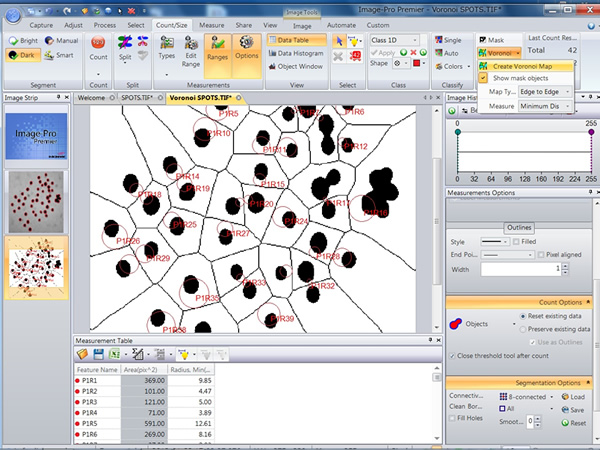600x450 pixels.
Task: Open the Adjust ribbon tab
Action: (73, 25)
